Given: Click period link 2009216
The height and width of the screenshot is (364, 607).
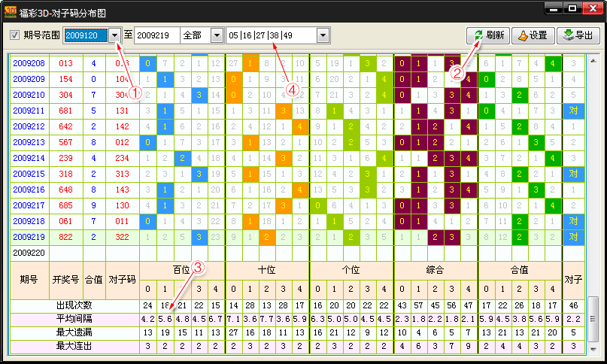Looking at the screenshot, I should point(29,190).
